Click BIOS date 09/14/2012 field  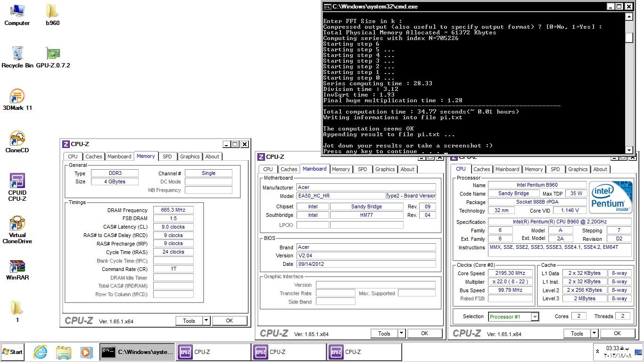[x=366, y=264]
